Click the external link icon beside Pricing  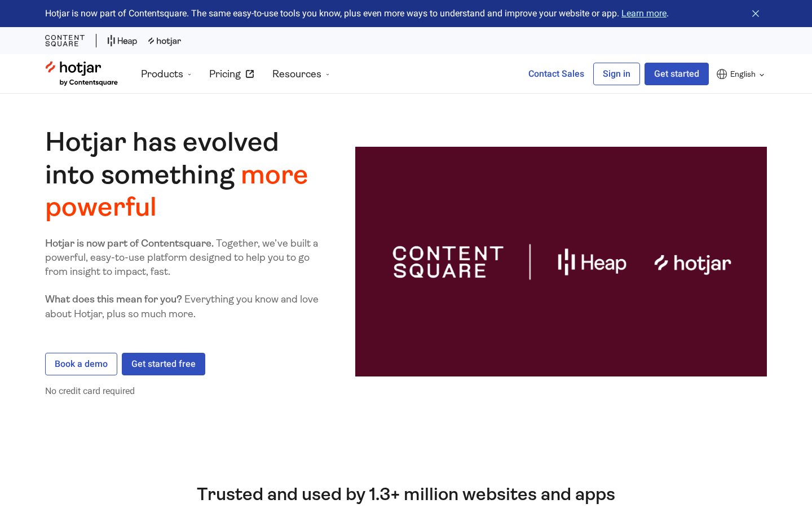coord(250,73)
